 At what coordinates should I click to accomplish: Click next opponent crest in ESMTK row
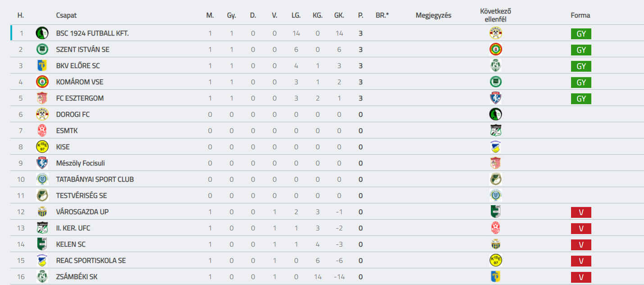[x=496, y=131]
